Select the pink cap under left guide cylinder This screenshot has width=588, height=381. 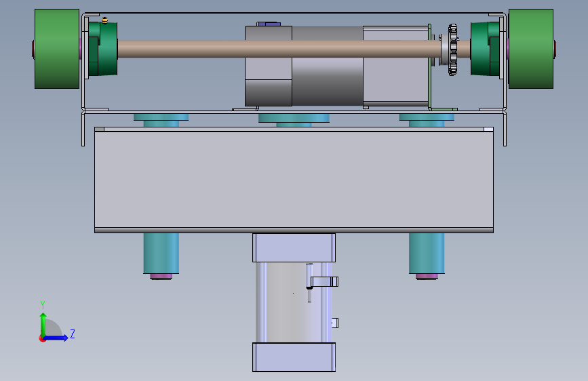point(161,277)
